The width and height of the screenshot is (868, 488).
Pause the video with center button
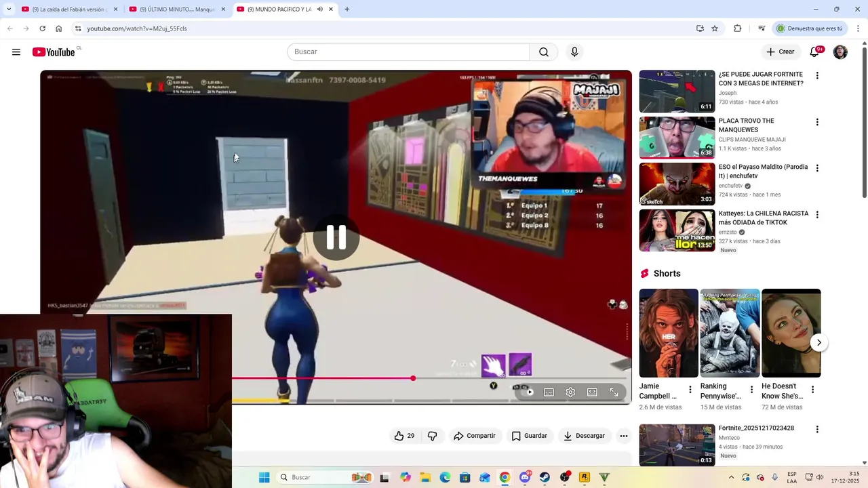point(336,237)
